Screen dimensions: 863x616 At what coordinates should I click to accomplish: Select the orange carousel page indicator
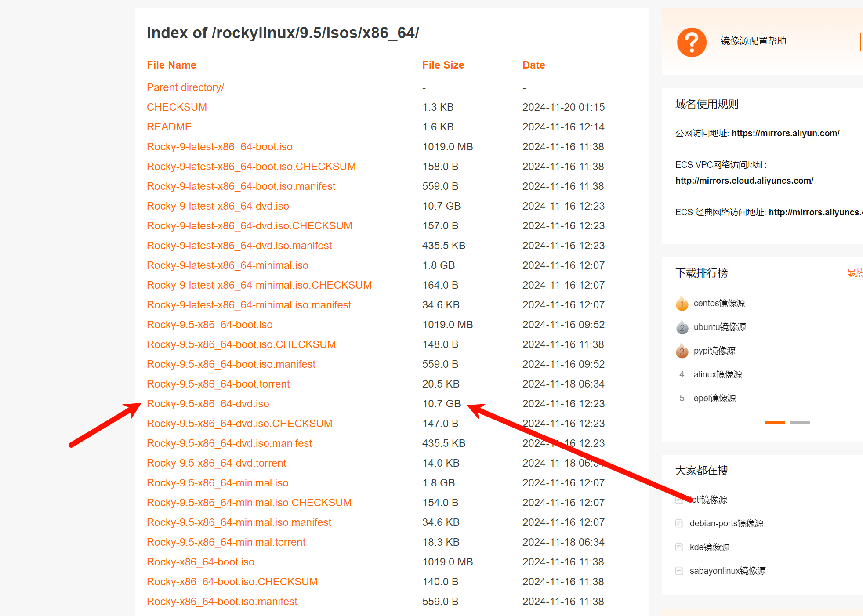pos(775,423)
